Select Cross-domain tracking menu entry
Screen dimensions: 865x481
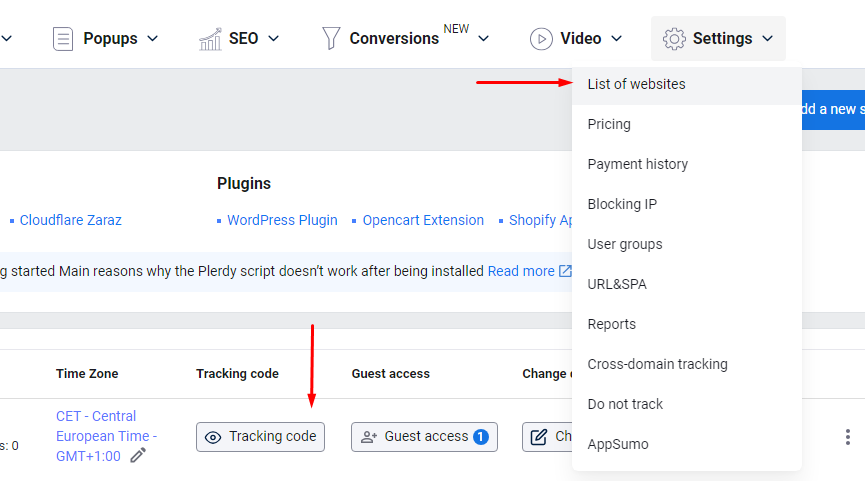point(657,364)
